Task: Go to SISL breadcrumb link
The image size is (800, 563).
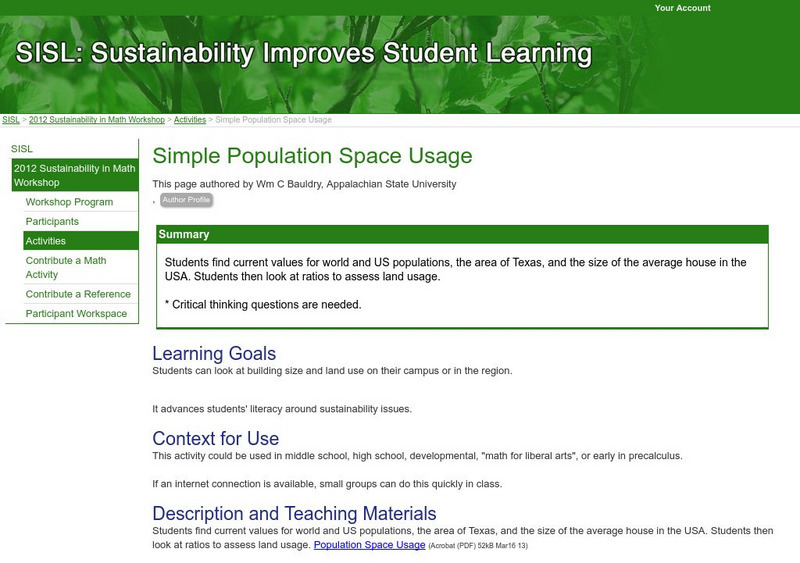Action: tap(11, 119)
